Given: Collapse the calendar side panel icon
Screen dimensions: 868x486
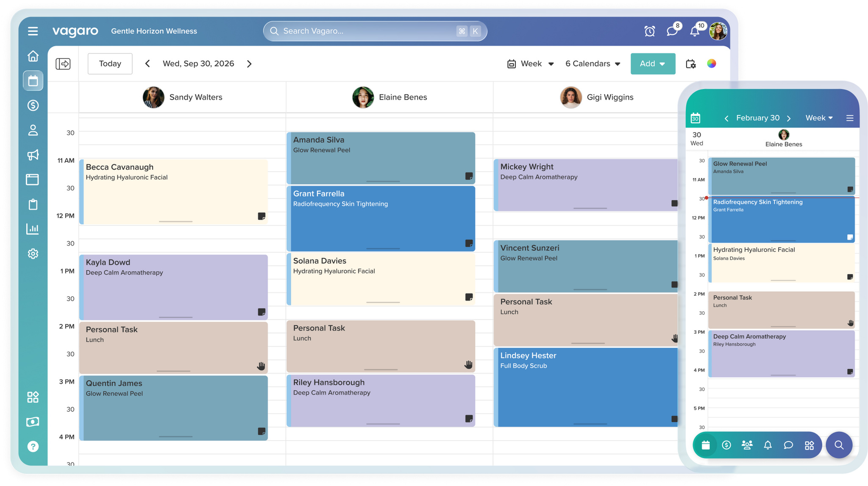Looking at the screenshot, I should (x=63, y=64).
